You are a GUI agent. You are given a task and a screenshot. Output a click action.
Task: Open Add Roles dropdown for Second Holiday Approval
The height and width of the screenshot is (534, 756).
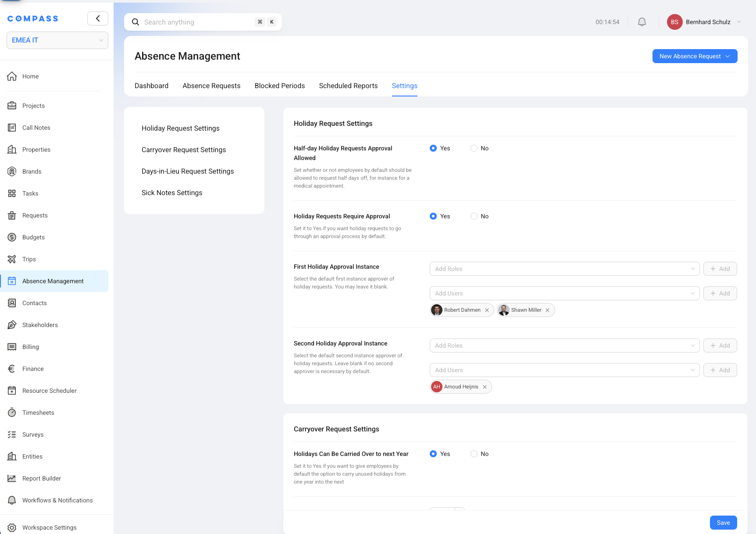click(565, 345)
